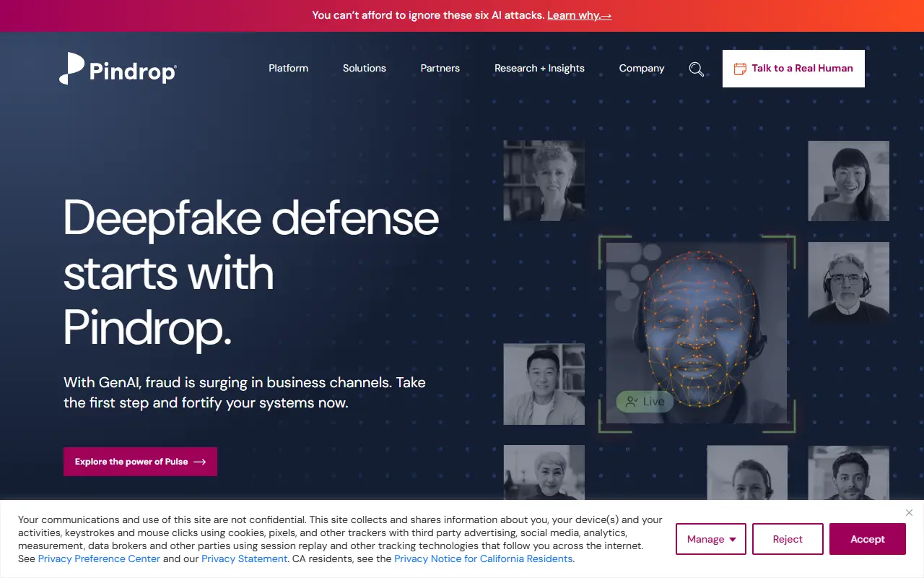Follow the Learn why link in top banner
The width and height of the screenshot is (924, 578).
pos(580,15)
